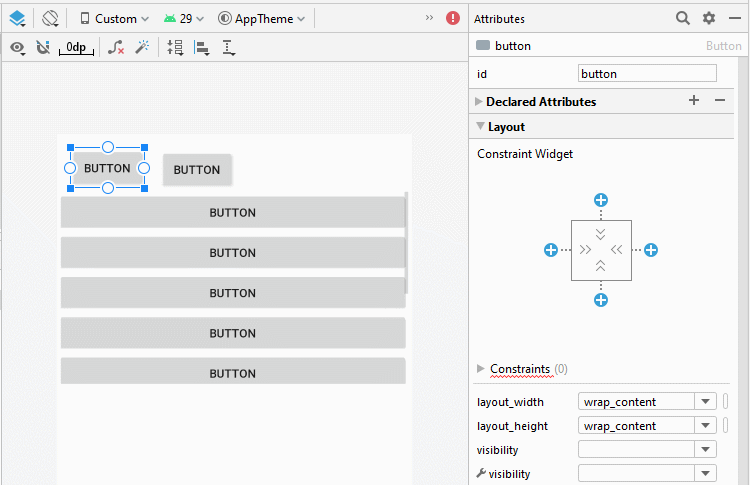
Task: Open the Guidelines options icon
Action: 229,47
